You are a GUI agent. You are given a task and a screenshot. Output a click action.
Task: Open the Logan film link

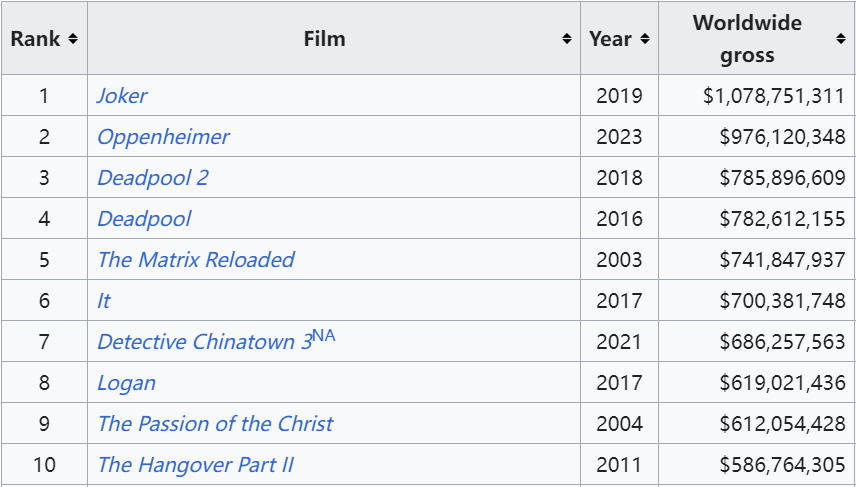pyautogui.click(x=126, y=383)
